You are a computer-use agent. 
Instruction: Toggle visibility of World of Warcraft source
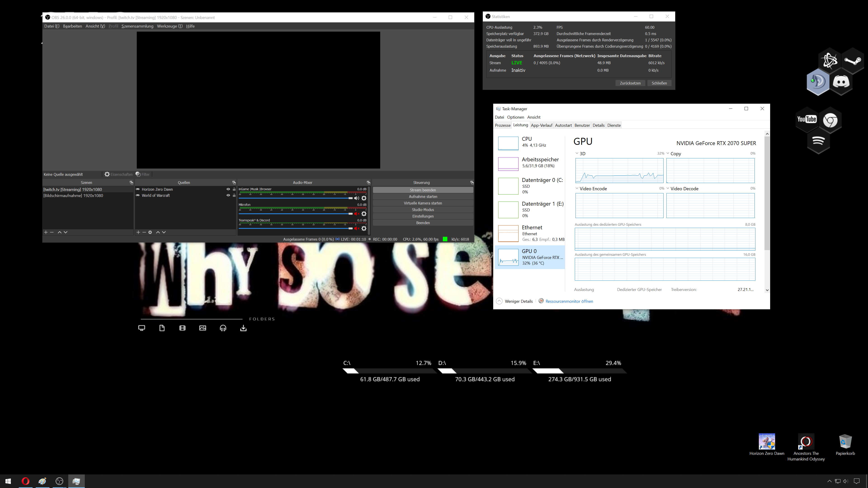click(x=228, y=195)
